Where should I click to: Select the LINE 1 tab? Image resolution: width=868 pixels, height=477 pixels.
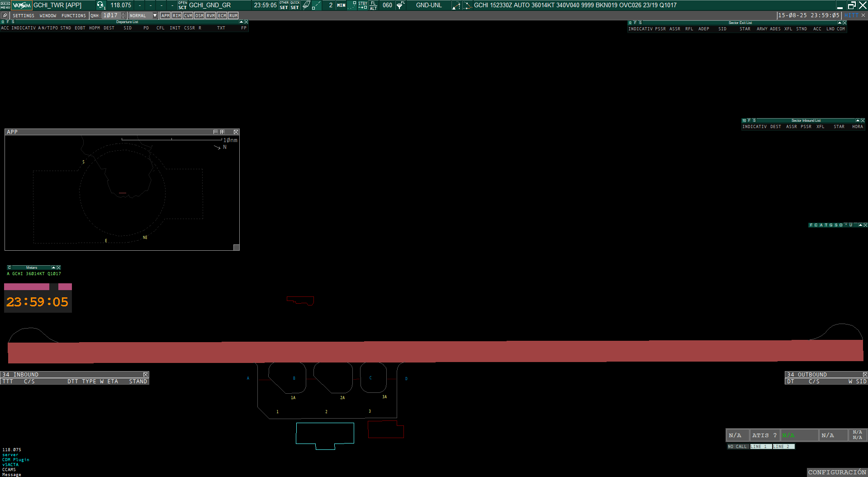click(760, 447)
